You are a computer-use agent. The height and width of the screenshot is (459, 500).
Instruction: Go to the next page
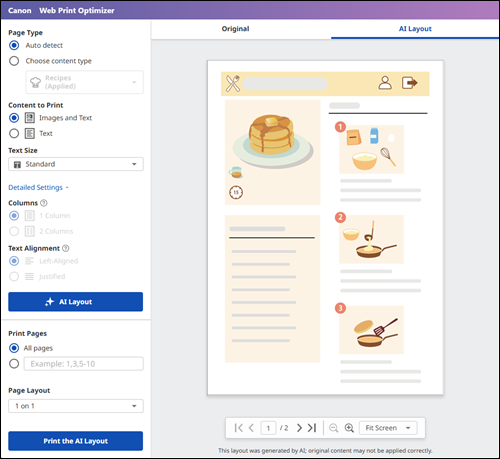click(x=299, y=428)
